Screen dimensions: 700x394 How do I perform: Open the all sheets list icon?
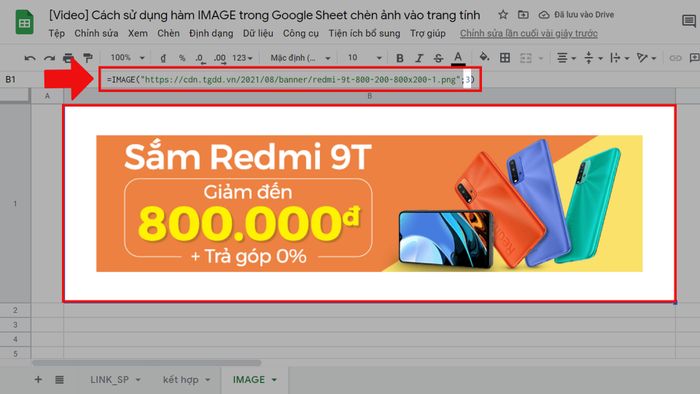[x=59, y=380]
